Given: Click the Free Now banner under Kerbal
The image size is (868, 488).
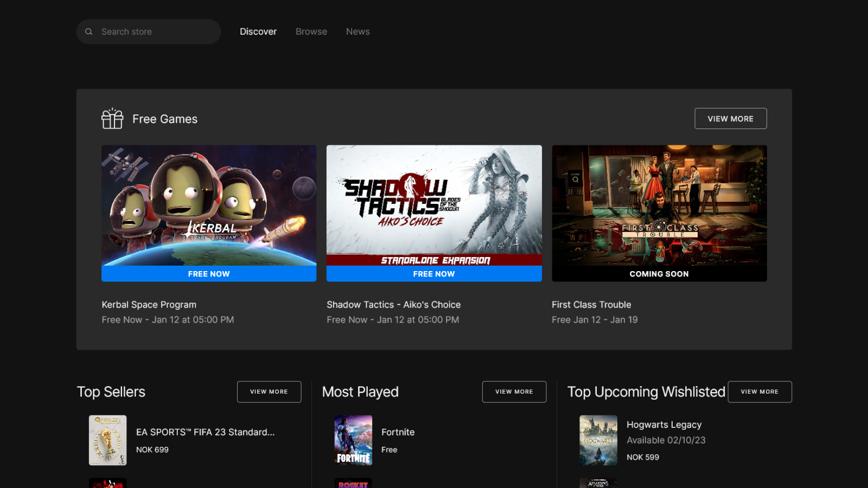Looking at the screenshot, I should (x=209, y=274).
